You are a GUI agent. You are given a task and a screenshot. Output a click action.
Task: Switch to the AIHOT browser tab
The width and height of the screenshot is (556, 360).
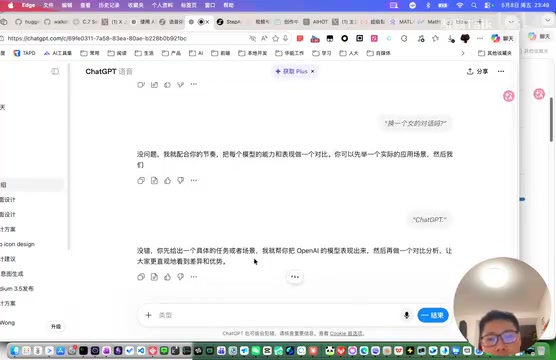316,22
